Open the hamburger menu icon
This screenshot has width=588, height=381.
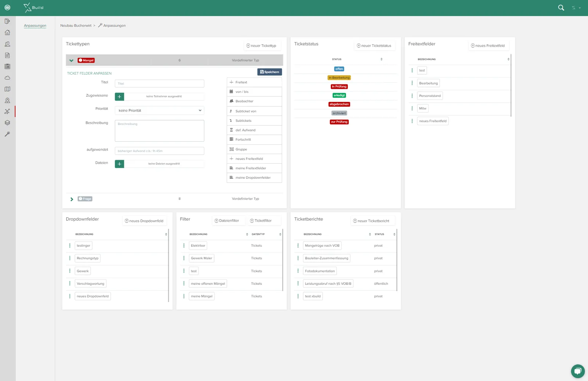[7, 7]
